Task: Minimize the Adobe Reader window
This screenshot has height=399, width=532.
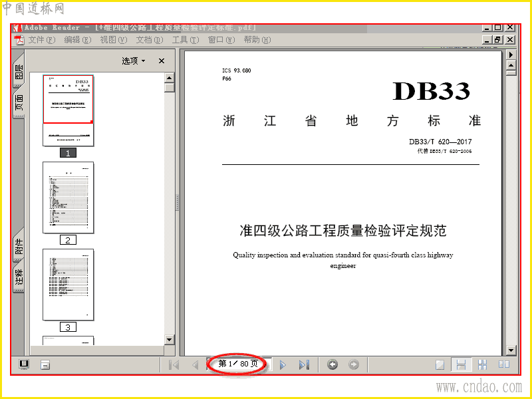Action: pyautogui.click(x=487, y=27)
